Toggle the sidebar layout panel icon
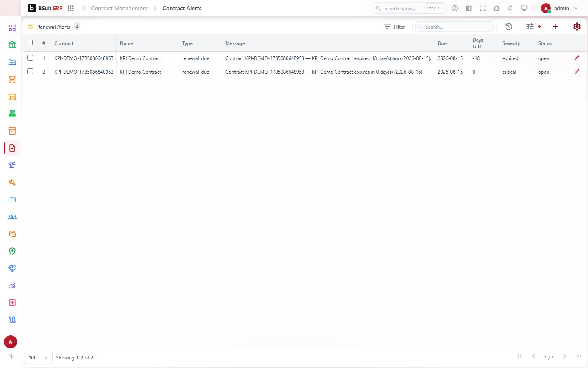588x368 pixels. pyautogui.click(x=469, y=8)
